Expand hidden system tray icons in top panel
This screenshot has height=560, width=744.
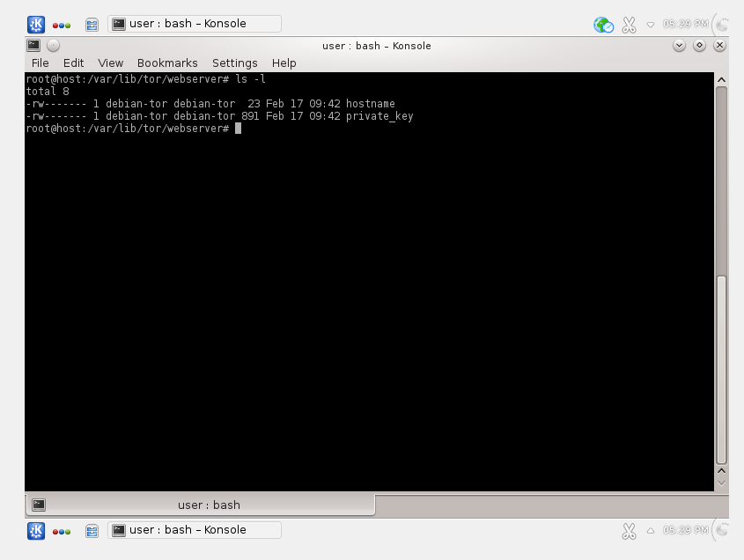click(x=651, y=25)
